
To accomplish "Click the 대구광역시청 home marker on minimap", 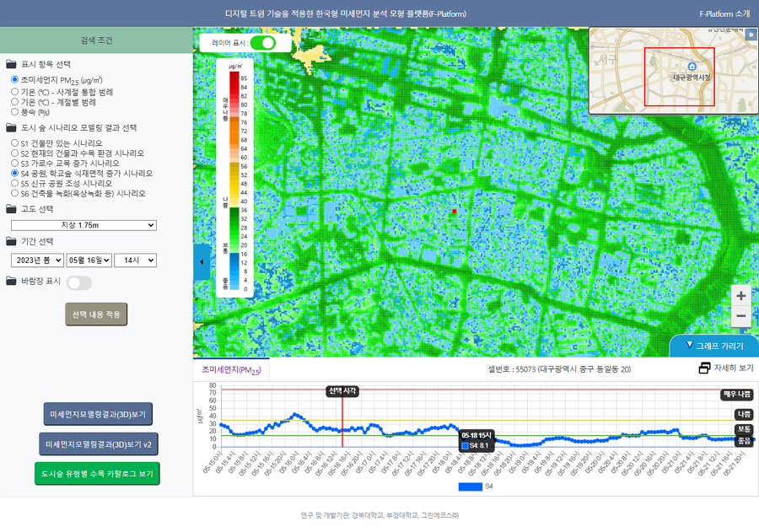I will point(692,67).
